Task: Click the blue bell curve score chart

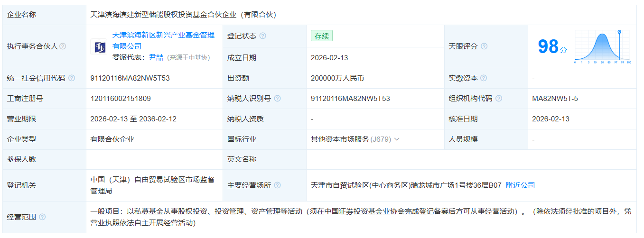Action: click(x=601, y=47)
